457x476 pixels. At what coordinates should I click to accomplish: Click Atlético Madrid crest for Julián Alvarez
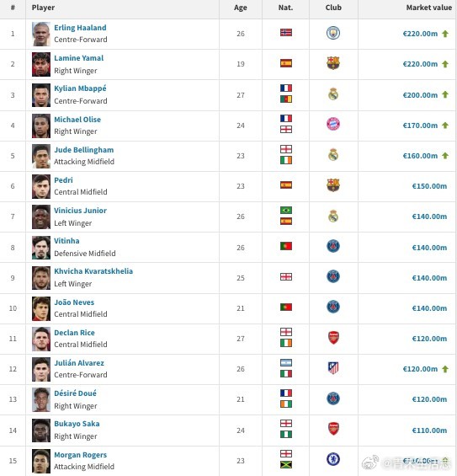[x=333, y=368]
